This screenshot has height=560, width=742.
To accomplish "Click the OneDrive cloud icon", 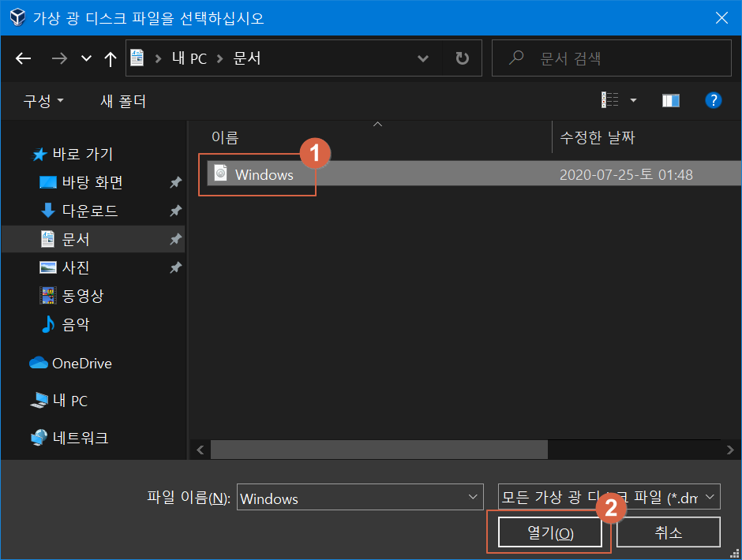I will pos(39,363).
